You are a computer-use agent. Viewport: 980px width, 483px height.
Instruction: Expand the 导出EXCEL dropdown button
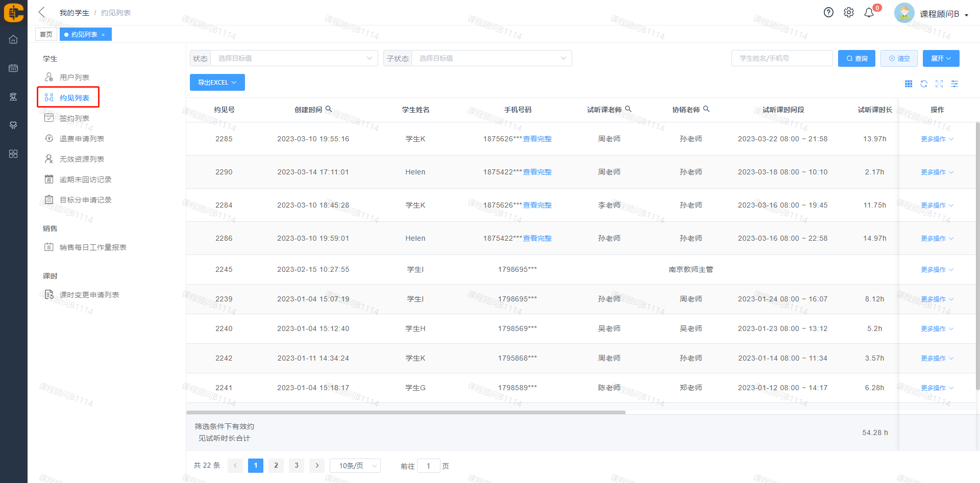[217, 83]
